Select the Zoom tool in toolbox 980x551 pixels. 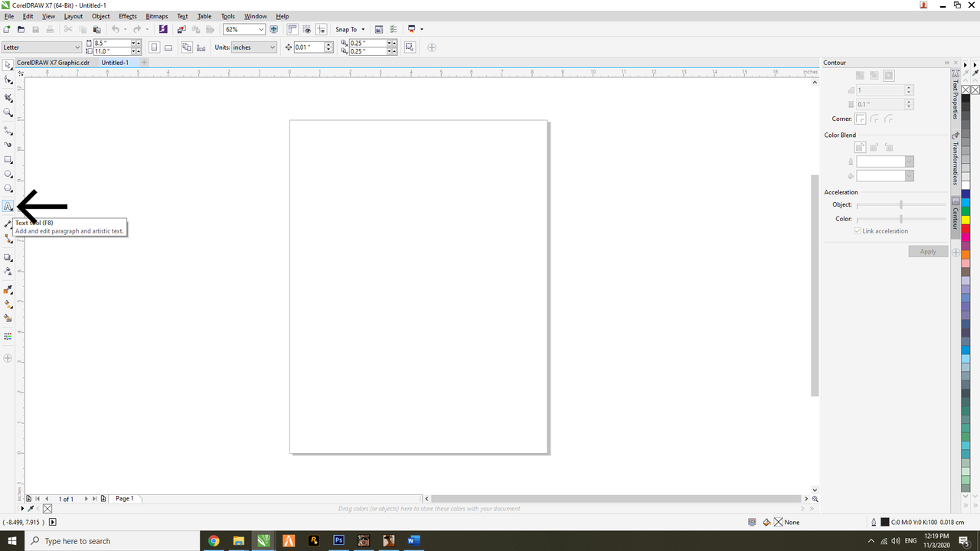pyautogui.click(x=8, y=112)
